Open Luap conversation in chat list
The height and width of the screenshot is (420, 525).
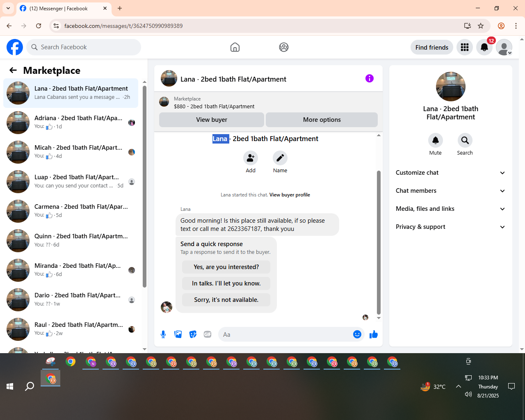[71, 182]
